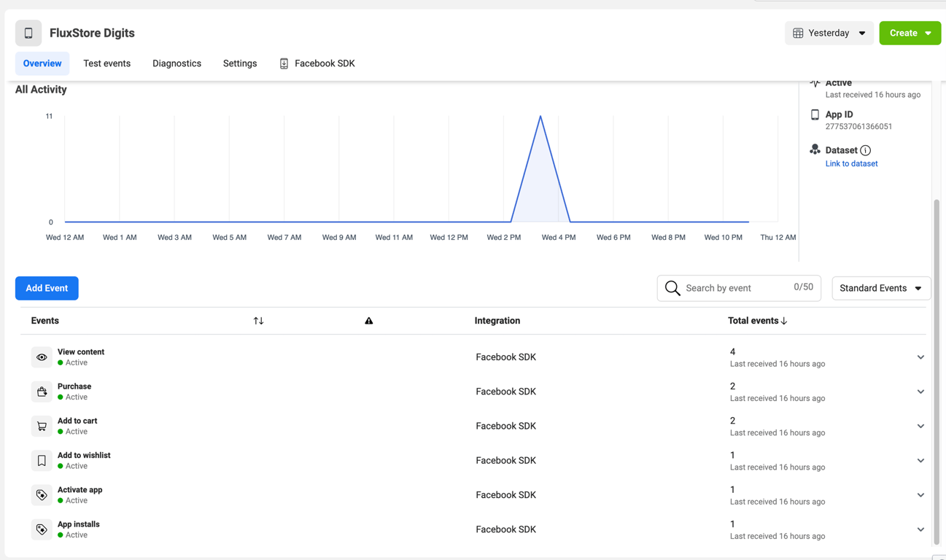
Task: Click the View content eye icon
Action: [x=42, y=357]
